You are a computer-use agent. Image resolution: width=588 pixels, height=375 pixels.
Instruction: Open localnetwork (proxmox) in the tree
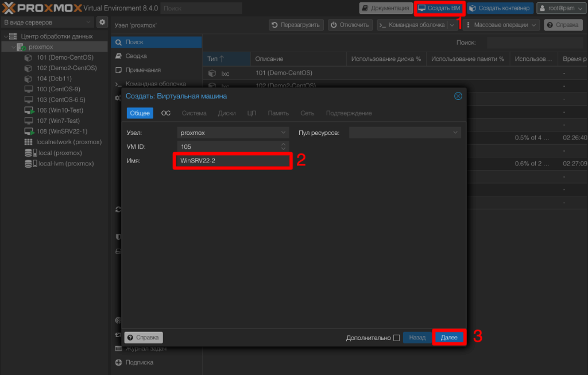pos(68,142)
